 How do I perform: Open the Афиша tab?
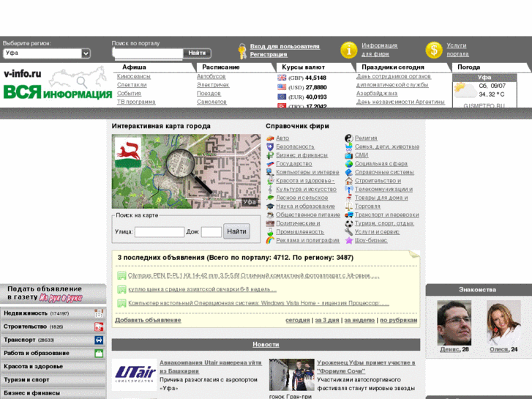point(134,67)
